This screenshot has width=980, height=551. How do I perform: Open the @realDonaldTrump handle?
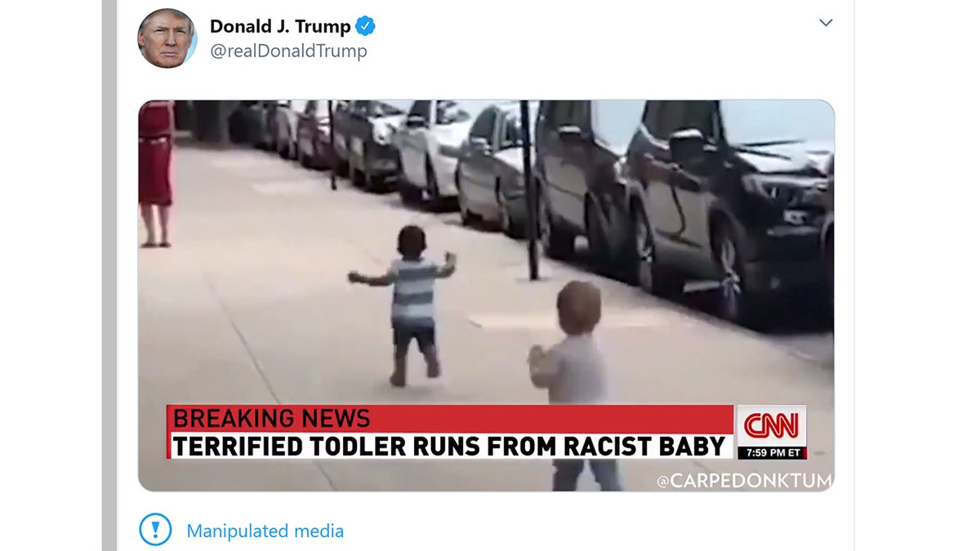click(x=288, y=51)
